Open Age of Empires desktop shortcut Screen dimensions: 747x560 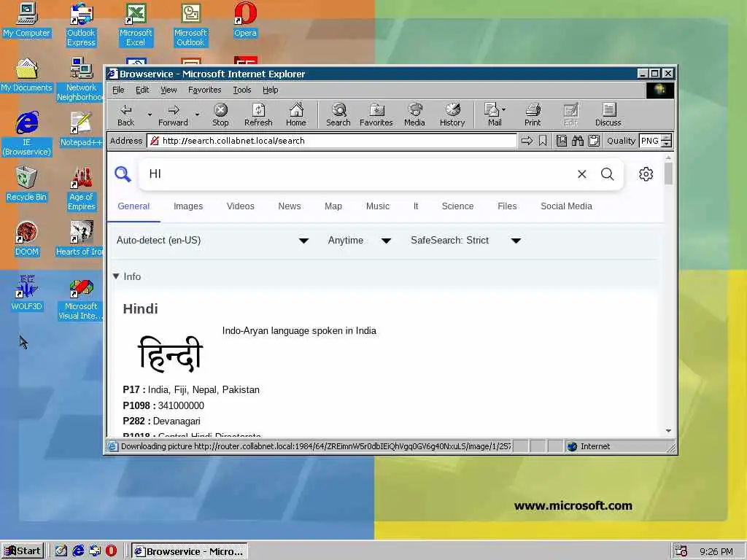(x=81, y=189)
